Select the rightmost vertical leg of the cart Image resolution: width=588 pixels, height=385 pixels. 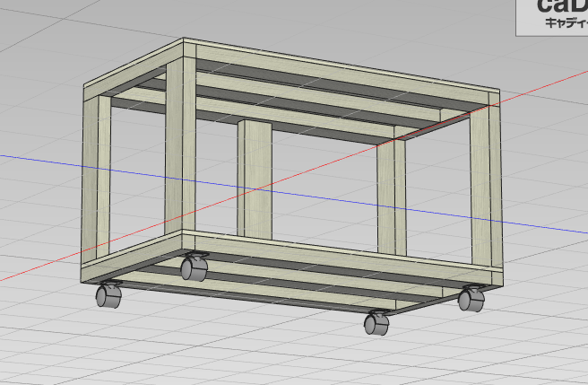point(486,185)
